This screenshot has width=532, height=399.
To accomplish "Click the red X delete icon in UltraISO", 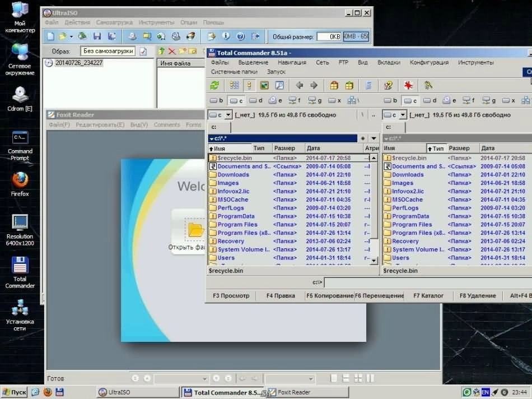I will click(172, 52).
